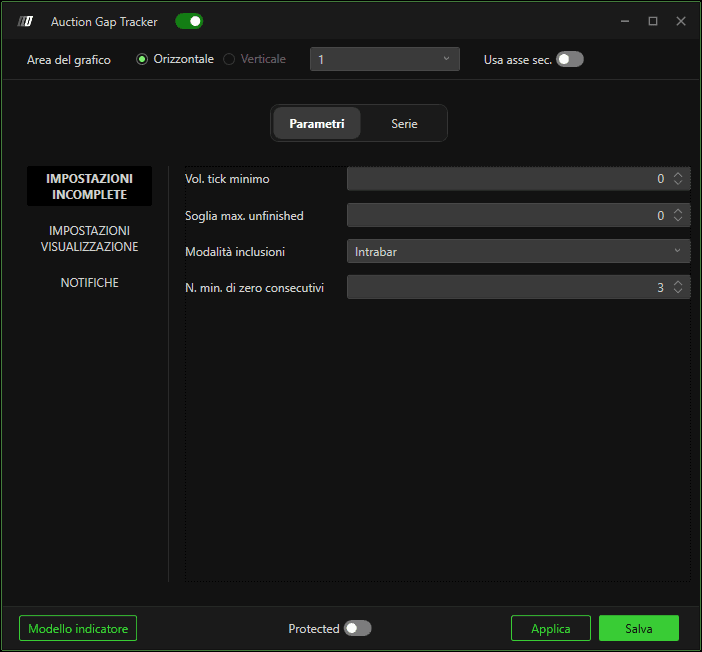The width and height of the screenshot is (702, 652).
Task: Increase Soglia max. unfinished value
Action: [x=678, y=211]
